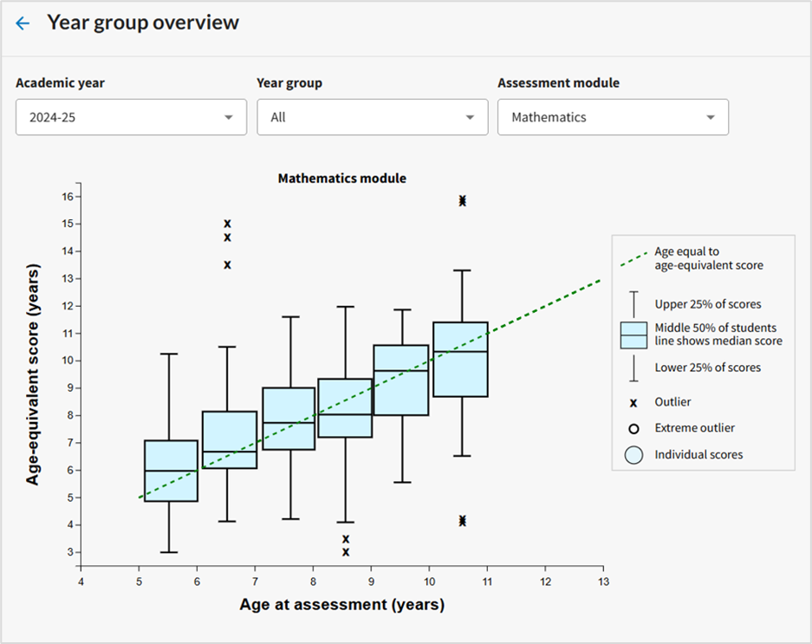Click the box plot for ages 9–10

pyautogui.click(x=401, y=380)
